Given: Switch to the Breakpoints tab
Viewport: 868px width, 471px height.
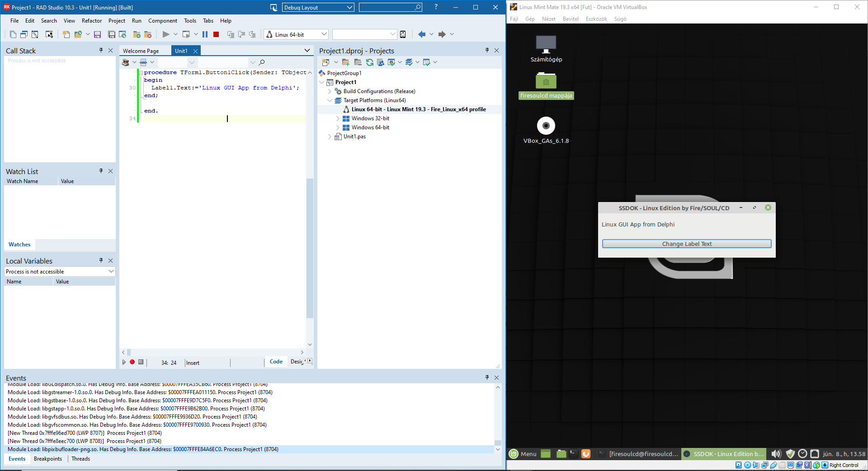Looking at the screenshot, I should pyautogui.click(x=48, y=459).
